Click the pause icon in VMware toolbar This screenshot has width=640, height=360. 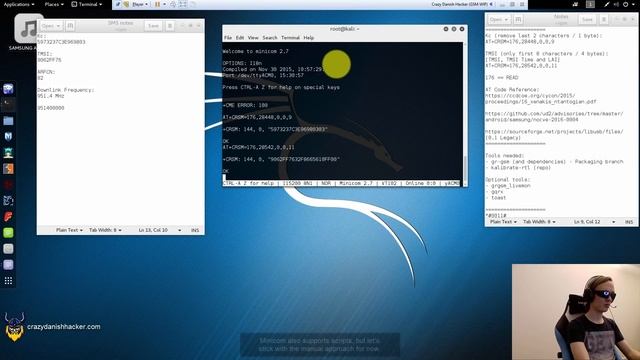tap(157, 4)
